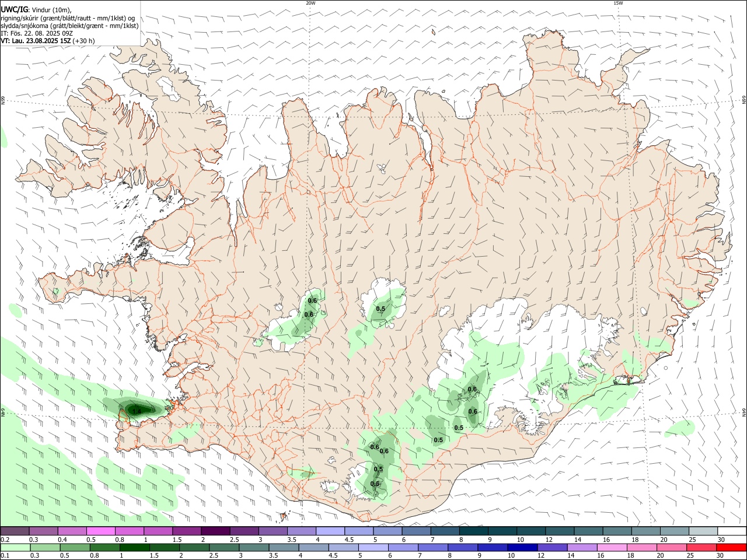Select the initial time 'IT: Fös. 22. 08. 2025 09Z'

[37, 33]
